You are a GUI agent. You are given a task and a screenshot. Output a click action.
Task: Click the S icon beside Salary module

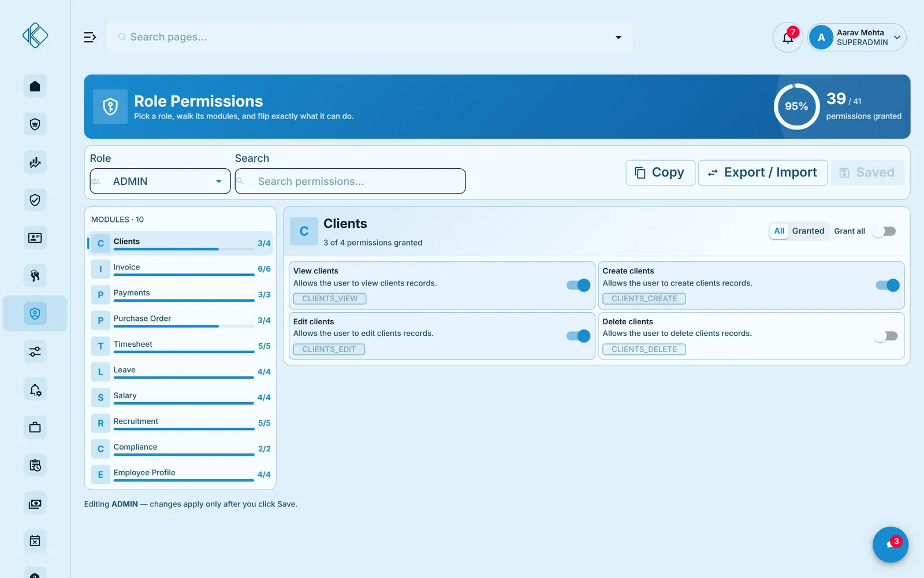click(x=100, y=398)
